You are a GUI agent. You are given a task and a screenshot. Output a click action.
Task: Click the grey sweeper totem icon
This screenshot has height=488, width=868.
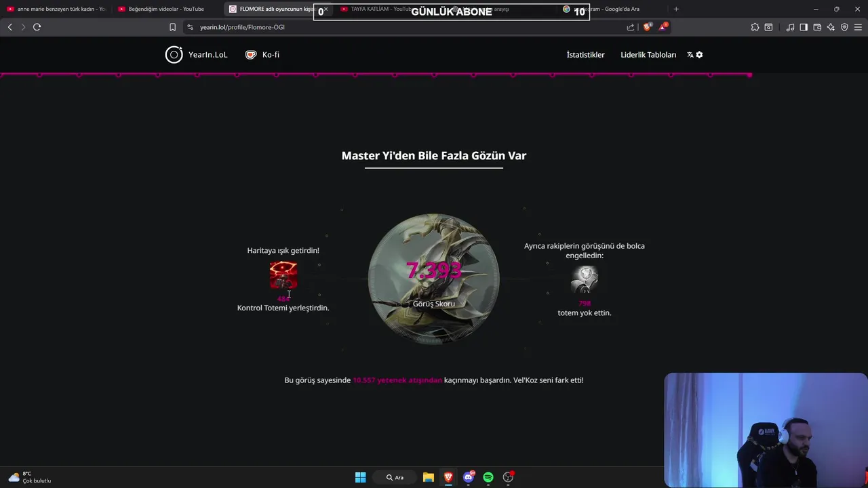(x=585, y=279)
